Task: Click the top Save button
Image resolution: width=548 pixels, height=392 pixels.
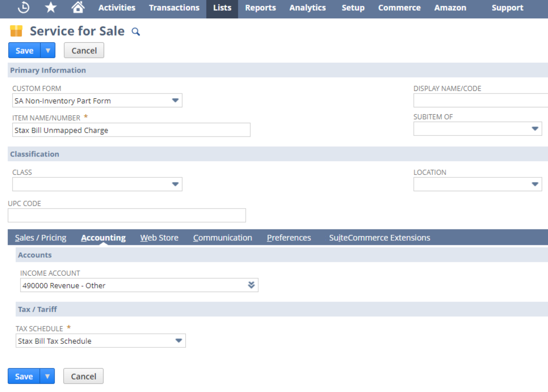Action: coord(24,50)
